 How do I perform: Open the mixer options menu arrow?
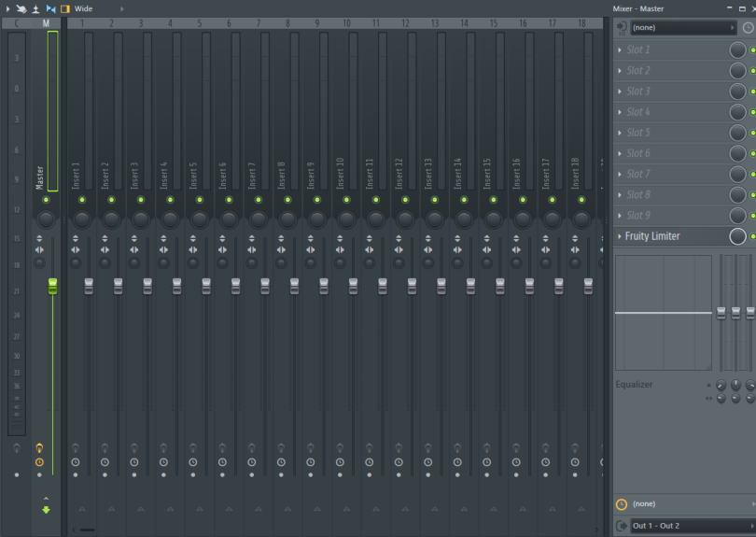[7, 8]
